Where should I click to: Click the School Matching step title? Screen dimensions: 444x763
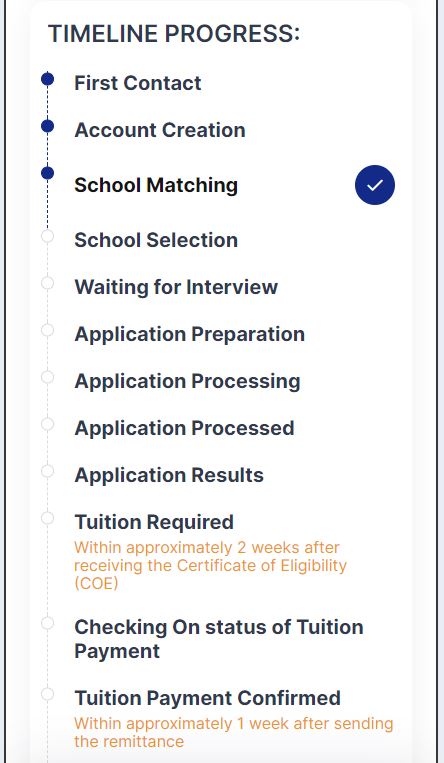[156, 185]
